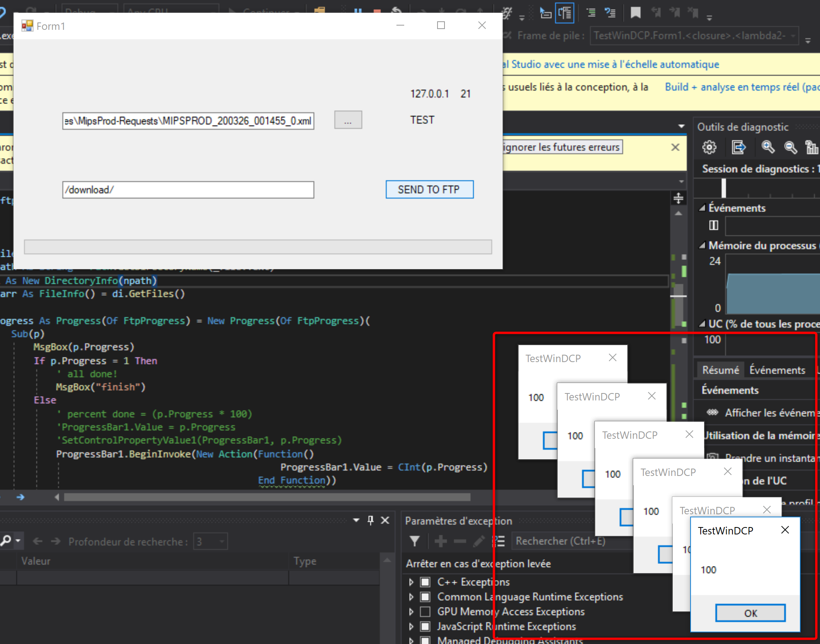
Task: Enable the C++ Exceptions checkbox
Action: [426, 582]
